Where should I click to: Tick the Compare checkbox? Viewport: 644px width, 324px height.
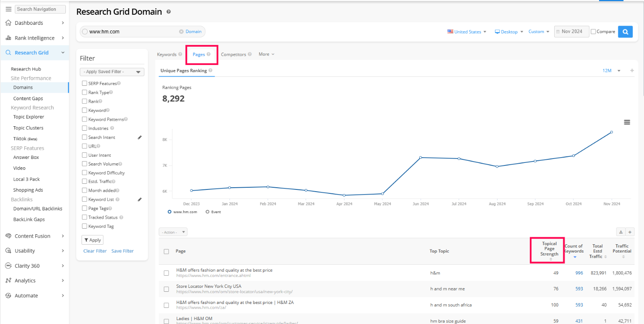[x=593, y=32]
